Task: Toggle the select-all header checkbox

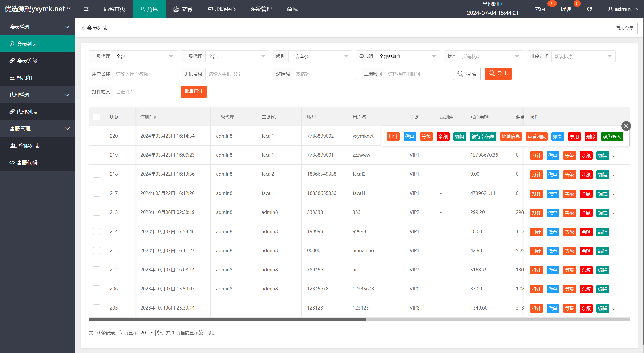Action: point(96,117)
